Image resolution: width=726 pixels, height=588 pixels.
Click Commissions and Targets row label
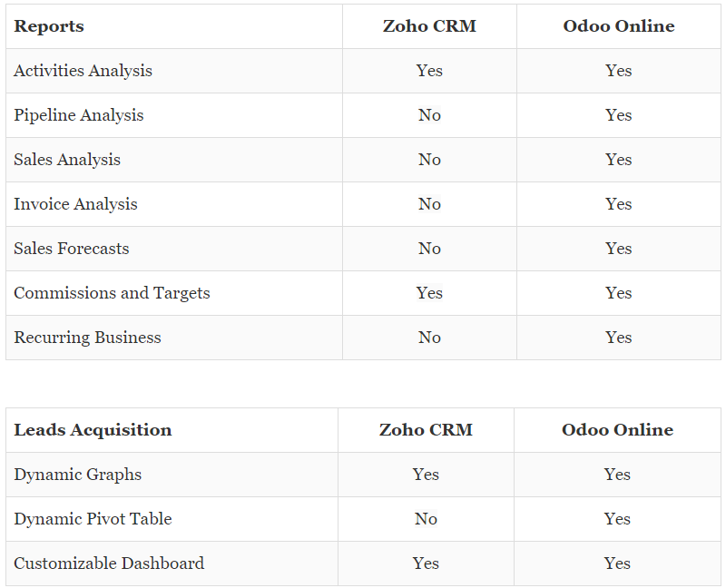coord(112,293)
